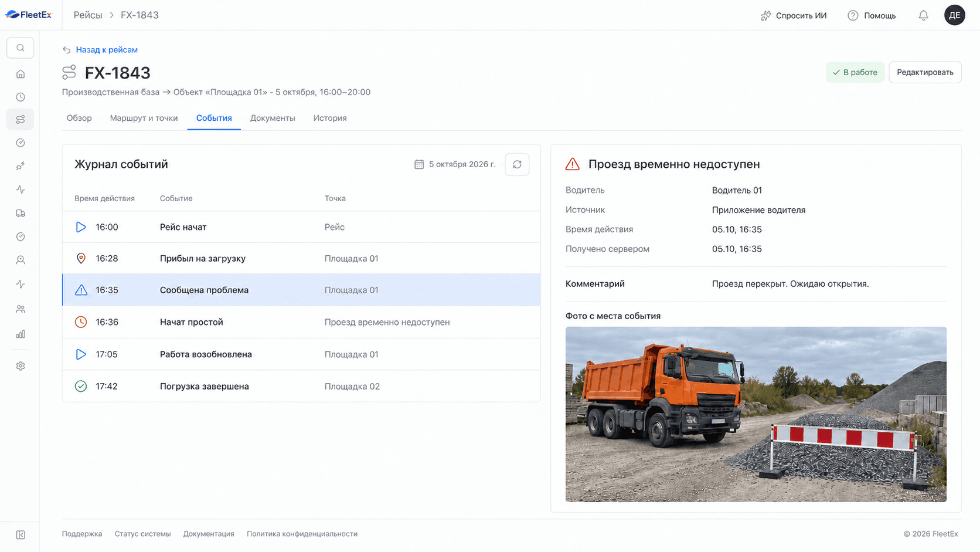Image resolution: width=980 pixels, height=552 pixels.
Task: Click the location pin on 16:28 row
Action: click(x=81, y=259)
